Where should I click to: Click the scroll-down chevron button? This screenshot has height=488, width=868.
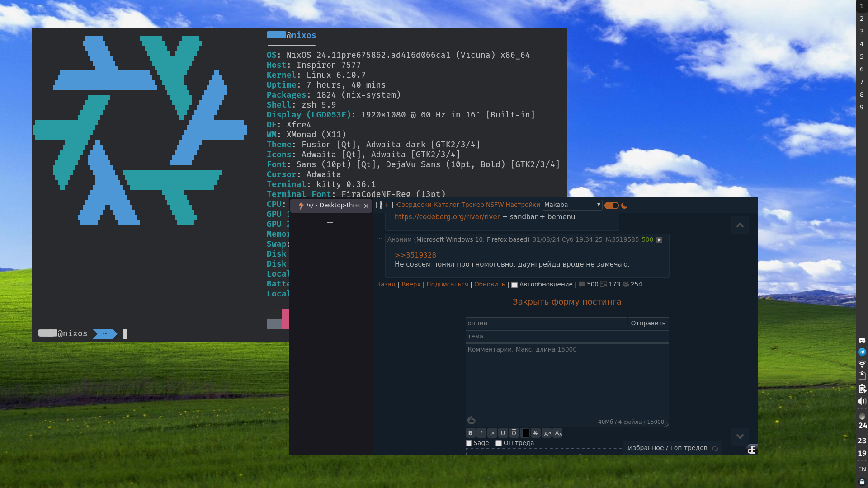(x=740, y=436)
